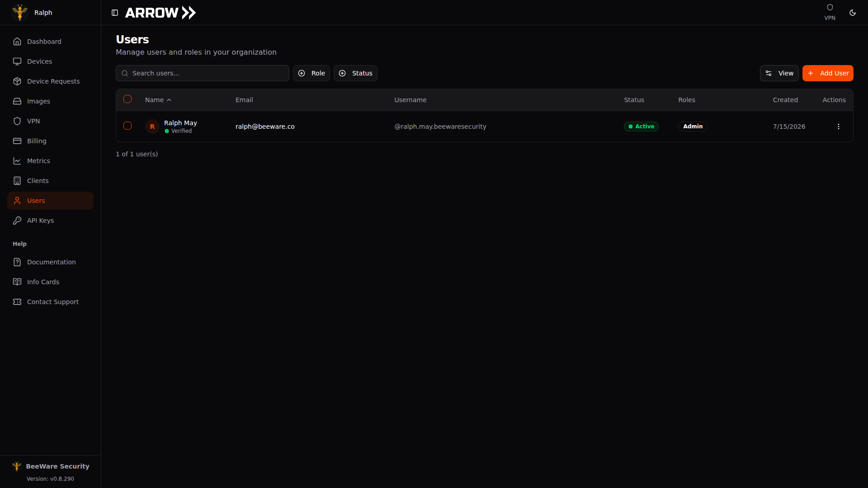Open Device Requests page
This screenshot has width=868, height=488.
coord(50,81)
